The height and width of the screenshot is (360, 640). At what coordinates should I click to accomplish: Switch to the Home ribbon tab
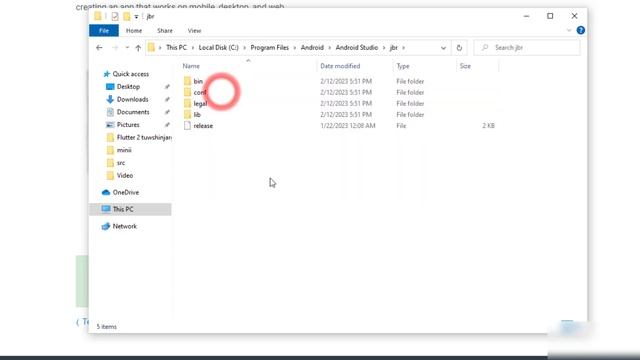[x=134, y=31]
